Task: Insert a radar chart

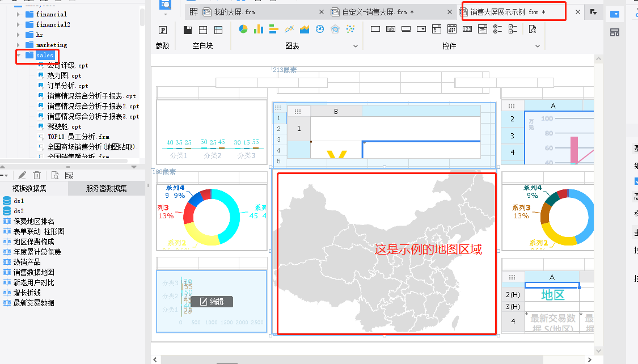Action: (x=335, y=29)
